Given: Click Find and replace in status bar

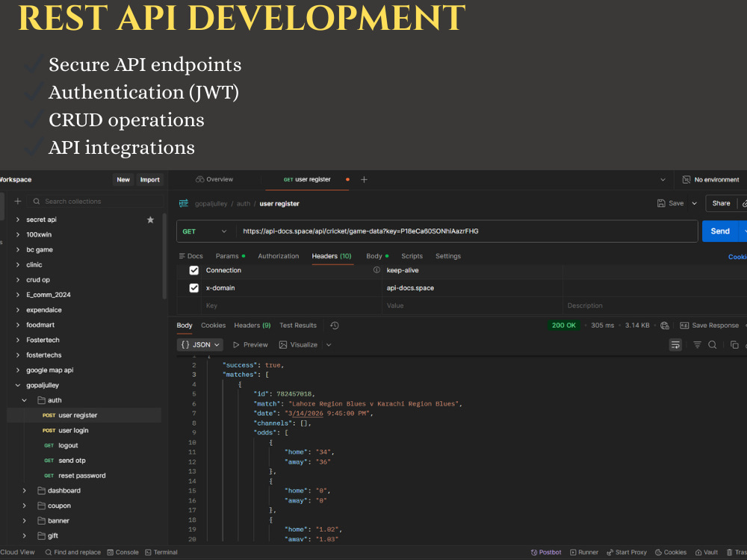Looking at the screenshot, I should 73,553.
